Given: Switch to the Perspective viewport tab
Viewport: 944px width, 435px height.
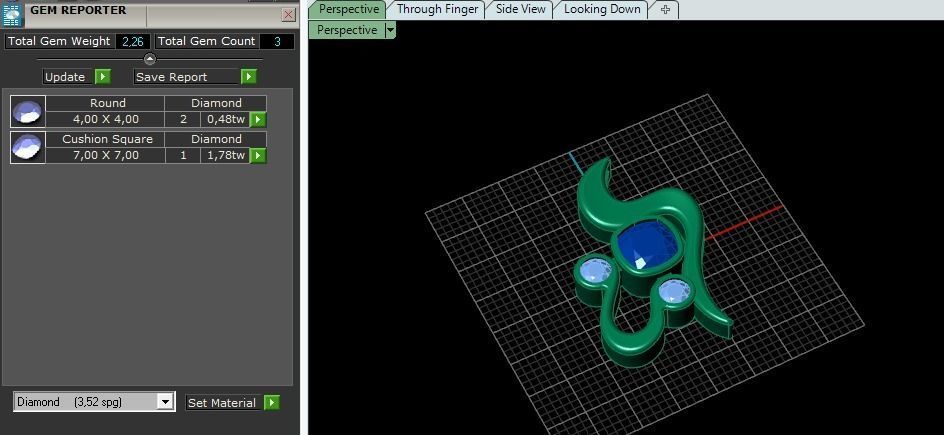Looking at the screenshot, I should coord(348,9).
